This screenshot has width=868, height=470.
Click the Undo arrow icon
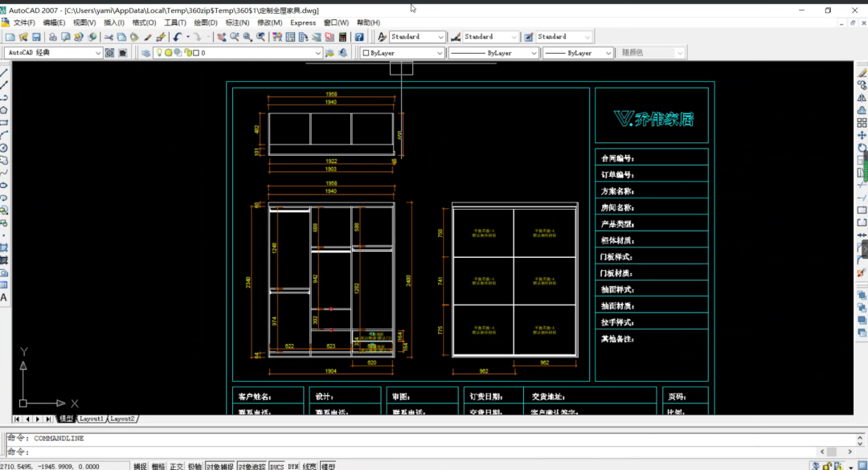click(177, 37)
